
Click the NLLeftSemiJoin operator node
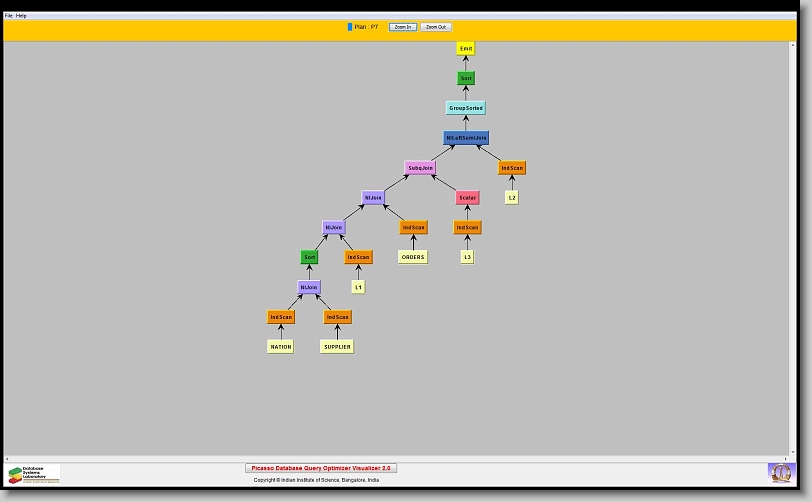[466, 138]
